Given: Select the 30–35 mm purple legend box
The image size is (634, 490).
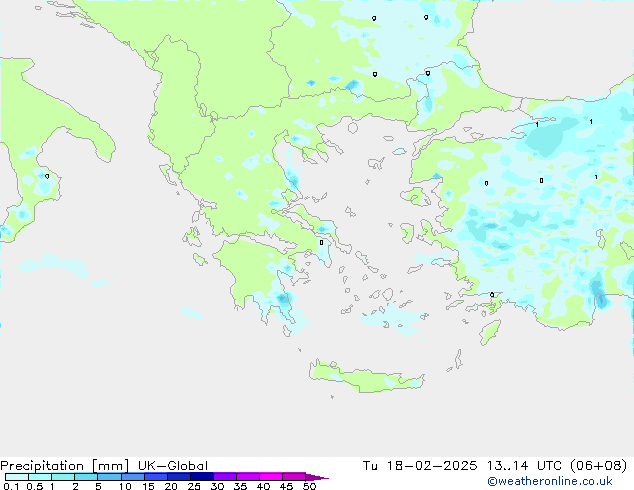Looking at the screenshot, I should pos(225,477).
